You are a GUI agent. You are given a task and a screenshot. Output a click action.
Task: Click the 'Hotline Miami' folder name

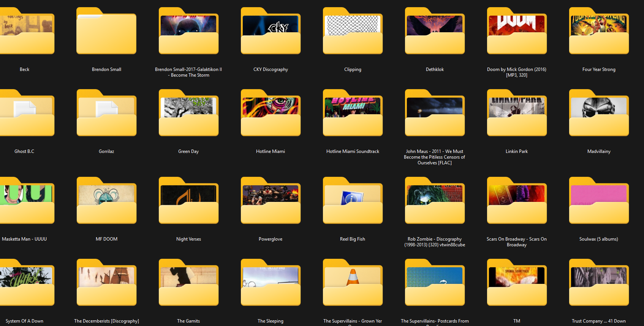click(271, 151)
